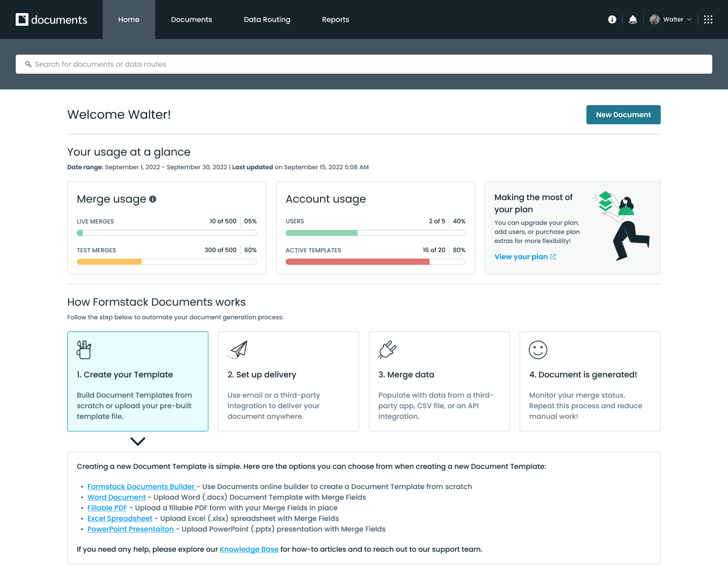Open the Knowledge Base link
Screen dimensions: 728x579
click(249, 549)
